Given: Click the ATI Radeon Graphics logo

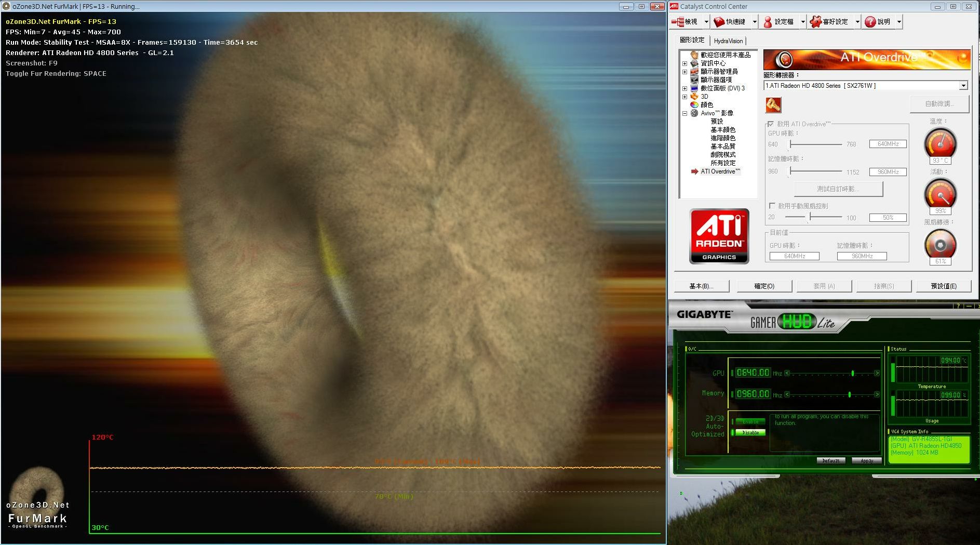Looking at the screenshot, I should (x=719, y=236).
